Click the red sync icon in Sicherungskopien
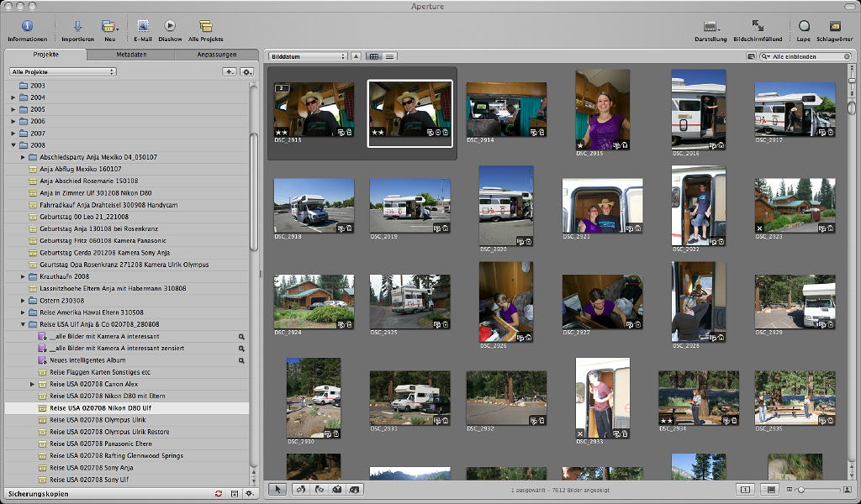The height and width of the screenshot is (504, 861). 219,494
